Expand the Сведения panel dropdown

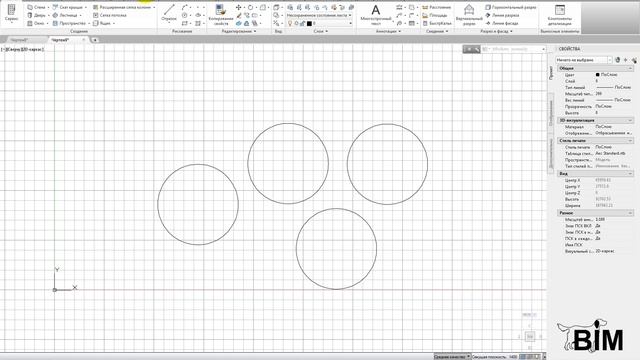[447, 31]
